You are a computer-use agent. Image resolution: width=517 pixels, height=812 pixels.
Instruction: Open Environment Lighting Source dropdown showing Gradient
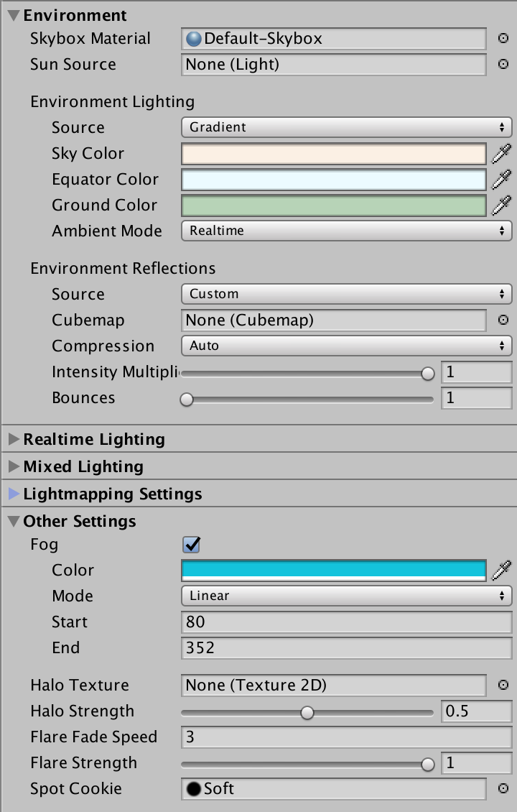click(346, 127)
